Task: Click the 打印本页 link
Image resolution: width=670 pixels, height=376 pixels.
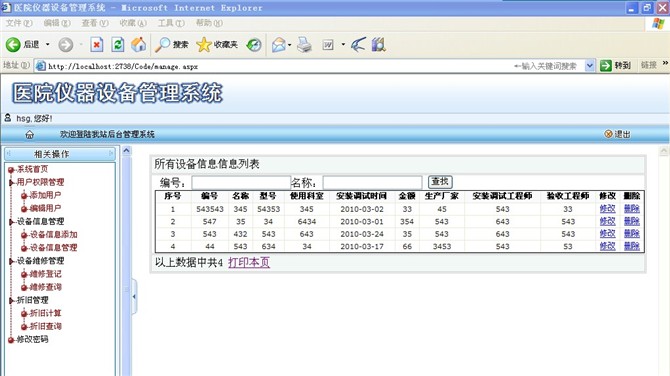Action: (x=249, y=262)
